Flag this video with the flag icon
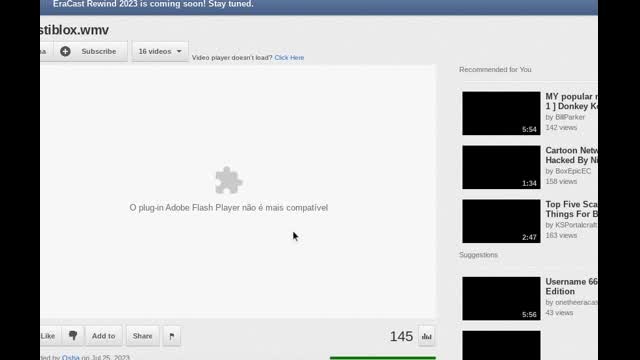This screenshot has height=360, width=640. [172, 336]
